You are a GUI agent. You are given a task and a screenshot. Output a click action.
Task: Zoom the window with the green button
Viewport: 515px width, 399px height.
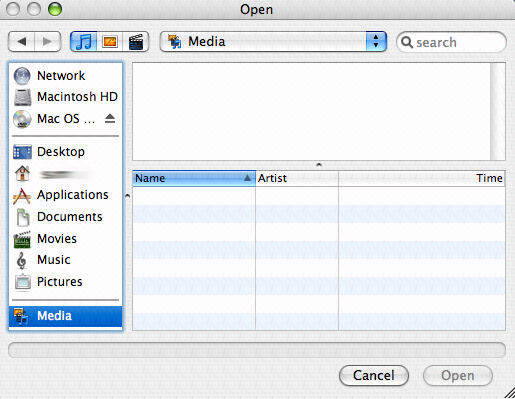55,9
